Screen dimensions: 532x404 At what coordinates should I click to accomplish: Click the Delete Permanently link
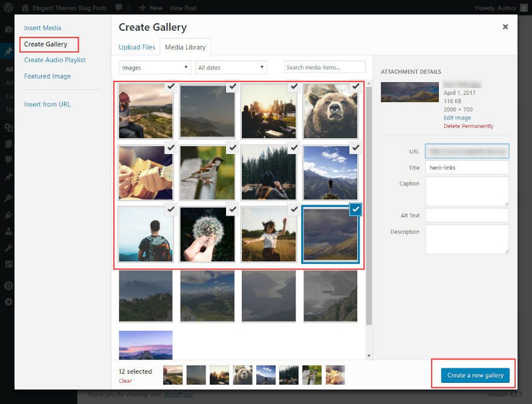pyautogui.click(x=469, y=126)
